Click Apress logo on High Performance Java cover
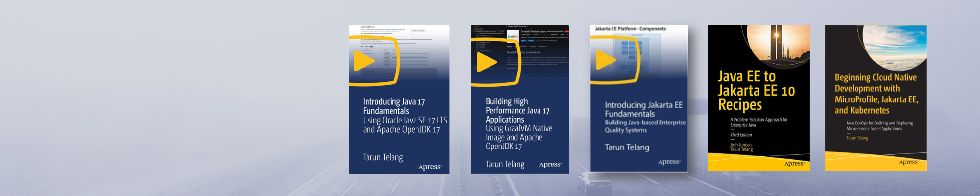 [x=550, y=165]
